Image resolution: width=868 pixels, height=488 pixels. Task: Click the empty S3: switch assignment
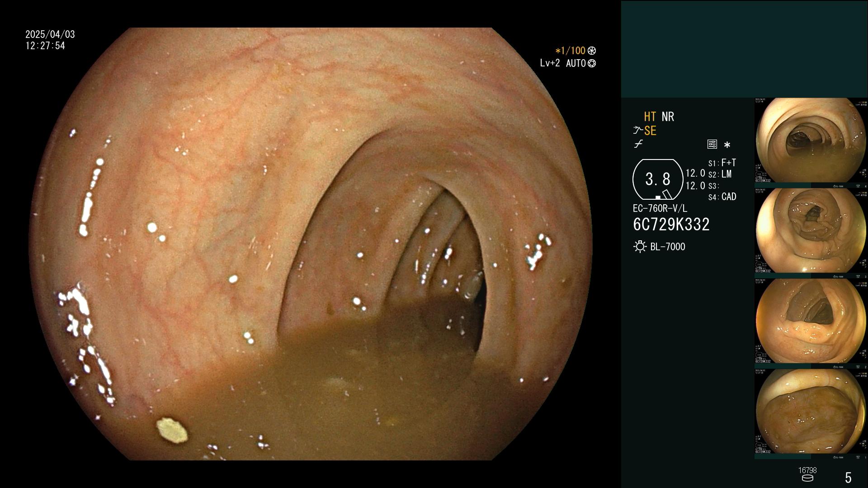(x=713, y=186)
